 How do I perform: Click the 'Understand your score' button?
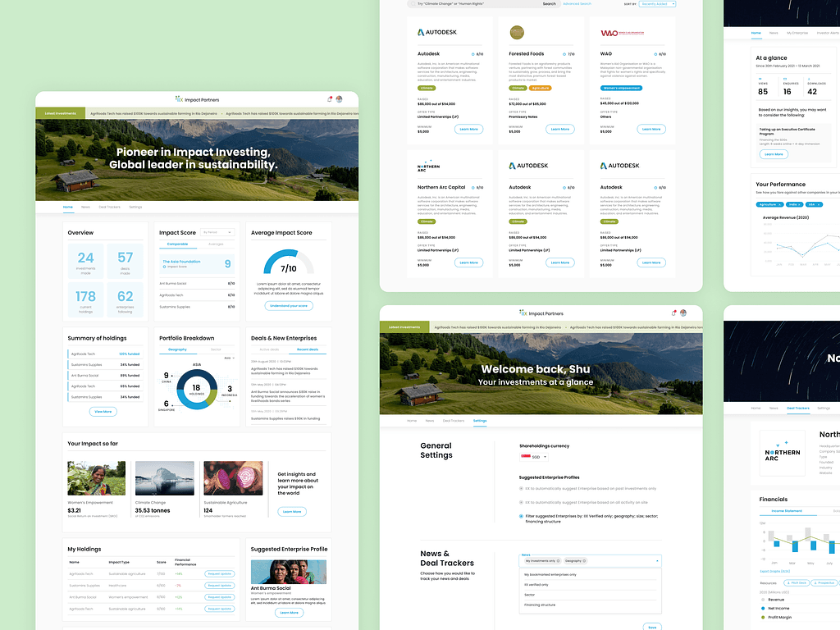(289, 305)
